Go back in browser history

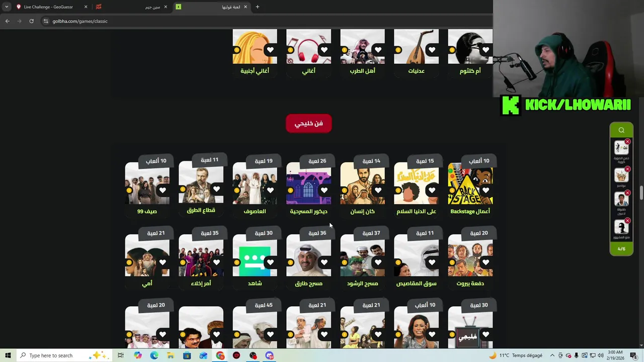point(7,21)
